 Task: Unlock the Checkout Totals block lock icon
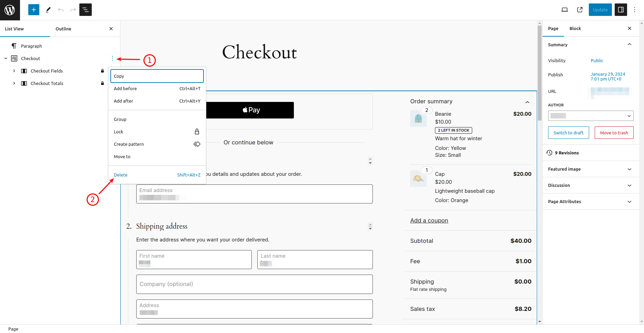pyautogui.click(x=102, y=83)
